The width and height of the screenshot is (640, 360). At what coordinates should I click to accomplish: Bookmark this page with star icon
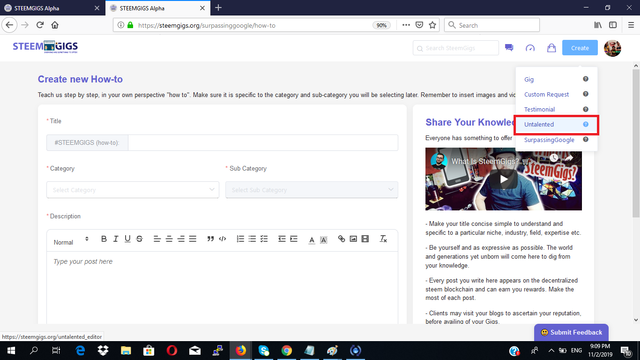[x=432, y=25]
